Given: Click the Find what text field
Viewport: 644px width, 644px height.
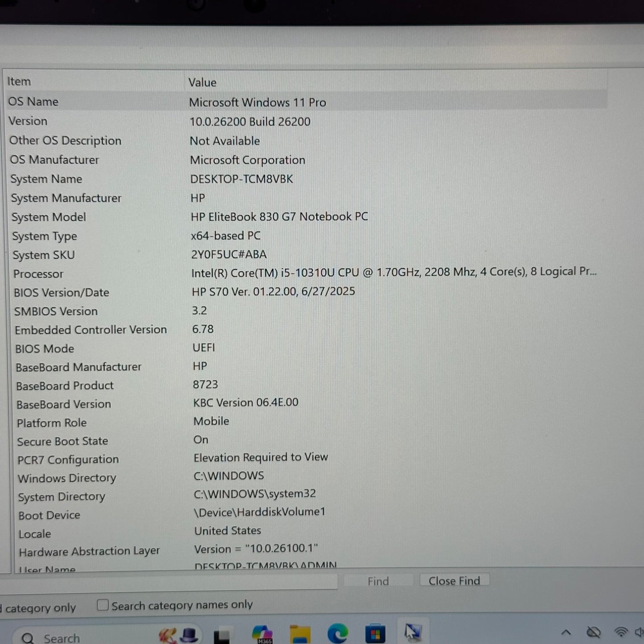Looking at the screenshot, I should [169, 582].
